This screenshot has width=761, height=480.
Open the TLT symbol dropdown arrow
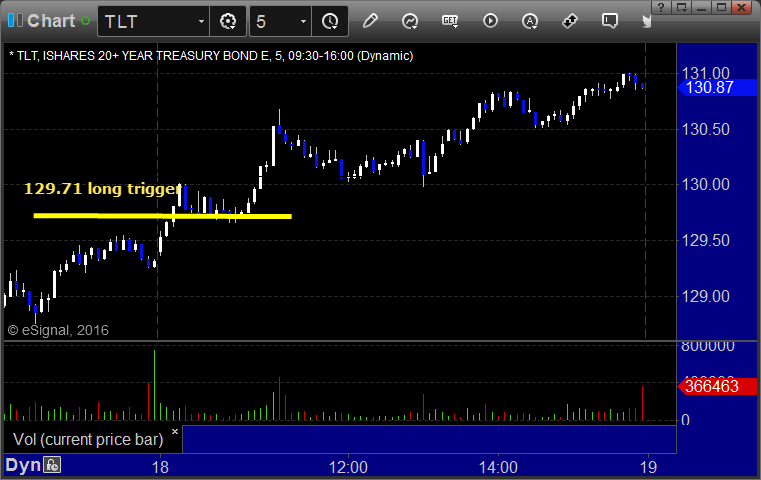pos(201,21)
